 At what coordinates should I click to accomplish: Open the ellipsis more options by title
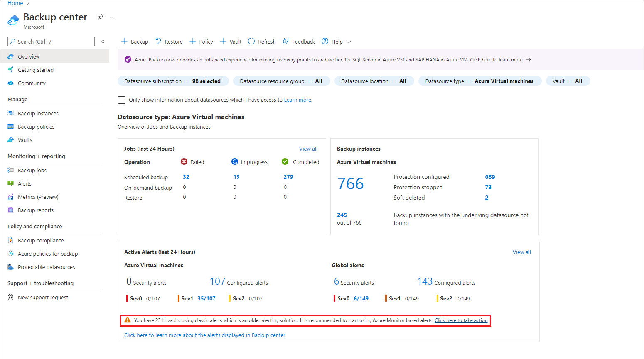(x=114, y=17)
